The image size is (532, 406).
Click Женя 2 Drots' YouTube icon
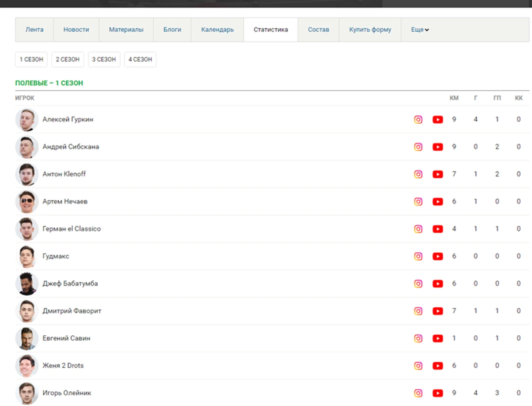(x=438, y=366)
